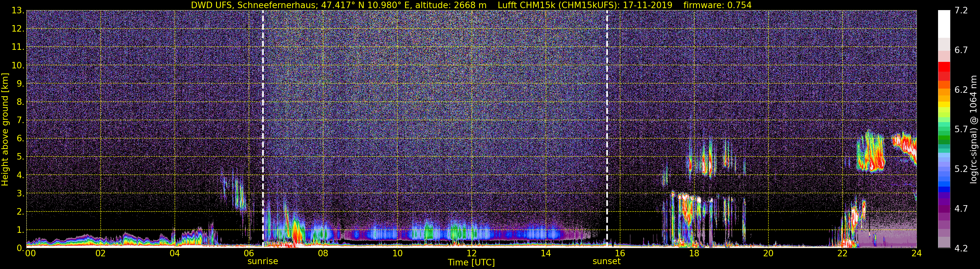Click the y-axis tick label '11.'
This screenshot has width=980, height=269.
(18, 47)
